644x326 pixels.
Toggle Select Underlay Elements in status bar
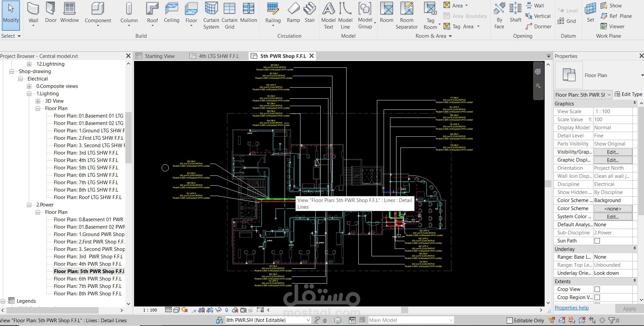pyautogui.click(x=562, y=320)
